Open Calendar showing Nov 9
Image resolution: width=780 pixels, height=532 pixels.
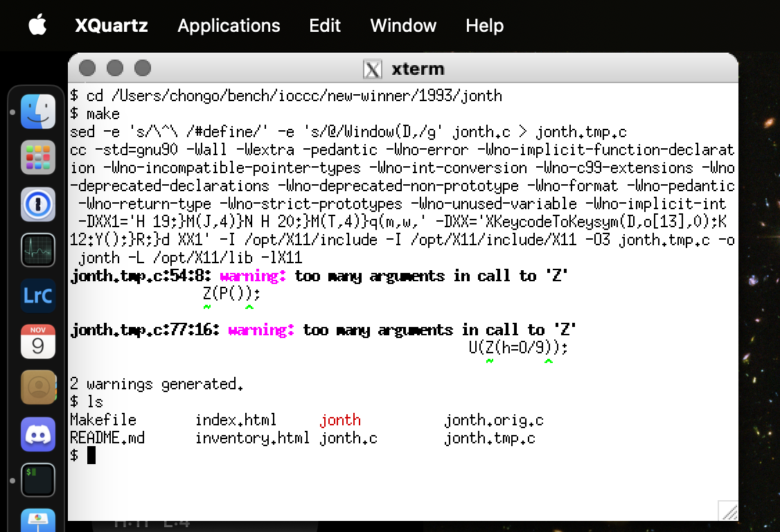pos(38,342)
